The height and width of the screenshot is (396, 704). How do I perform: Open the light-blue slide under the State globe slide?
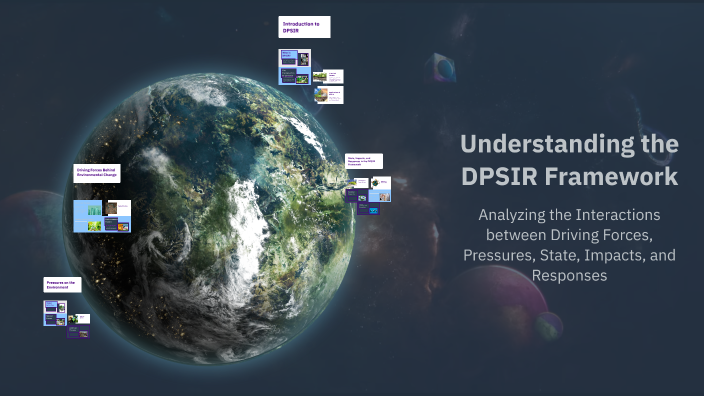tap(380, 196)
